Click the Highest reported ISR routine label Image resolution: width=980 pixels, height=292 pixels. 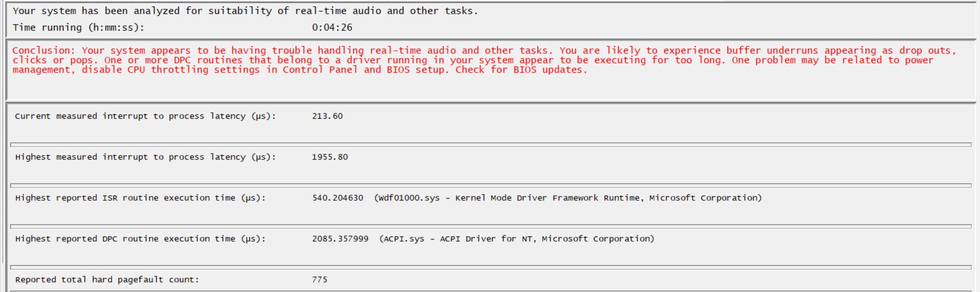point(140,198)
